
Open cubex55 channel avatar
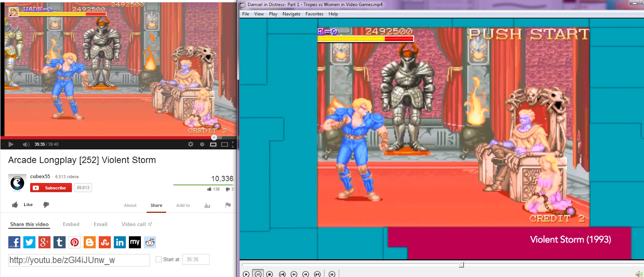pyautogui.click(x=17, y=183)
